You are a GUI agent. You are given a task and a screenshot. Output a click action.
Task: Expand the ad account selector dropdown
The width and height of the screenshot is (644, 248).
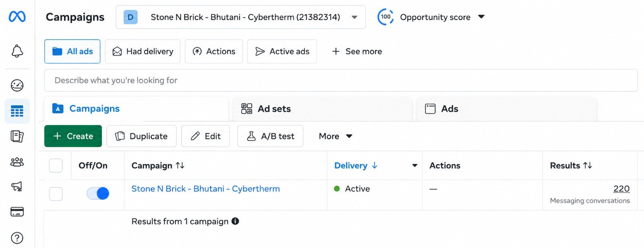pos(241,17)
